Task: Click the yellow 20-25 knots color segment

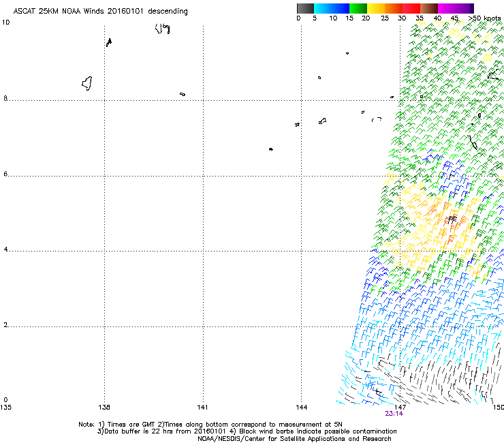Action: (x=376, y=8)
